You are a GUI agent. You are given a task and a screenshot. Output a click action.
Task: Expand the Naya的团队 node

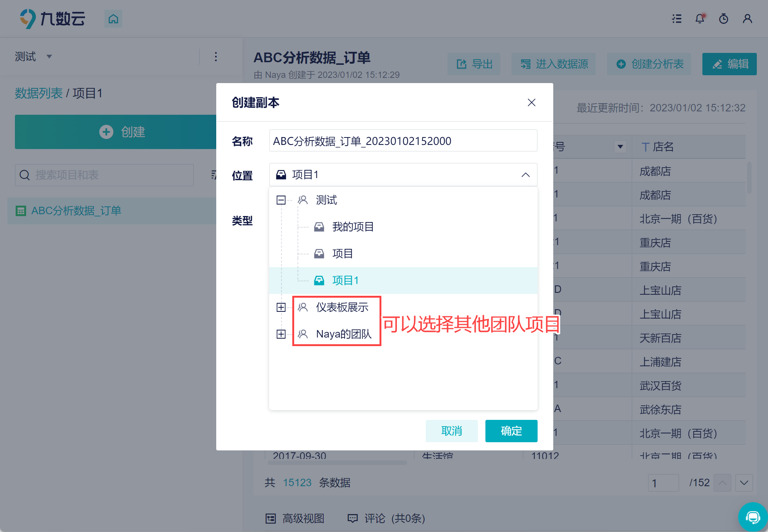[x=281, y=334]
